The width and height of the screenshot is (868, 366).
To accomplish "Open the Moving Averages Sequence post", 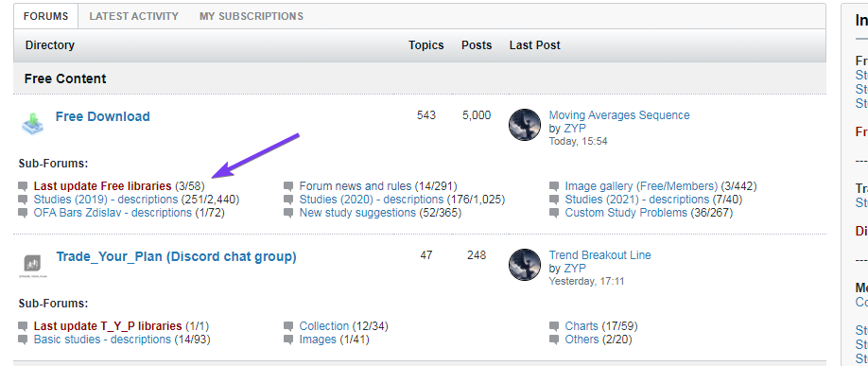I will (619, 115).
